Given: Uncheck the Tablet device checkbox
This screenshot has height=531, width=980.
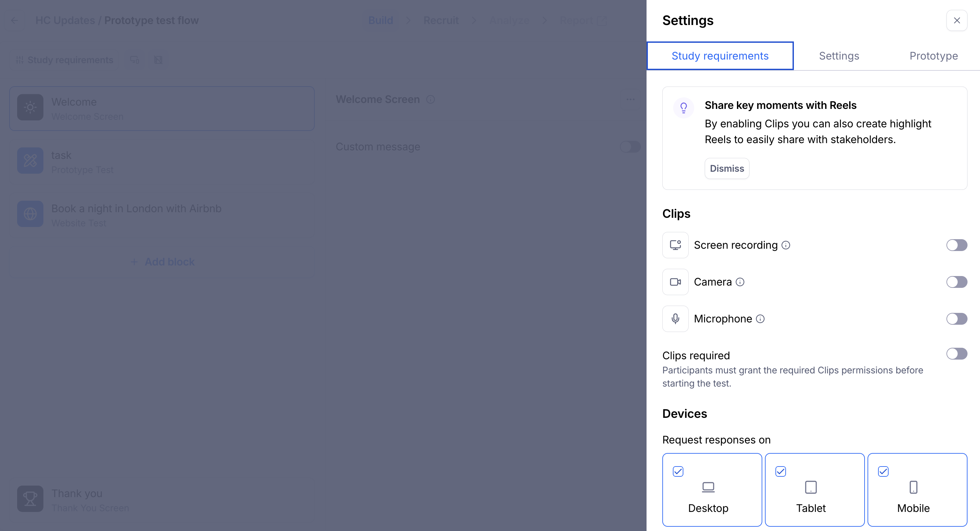Looking at the screenshot, I should pyautogui.click(x=781, y=471).
